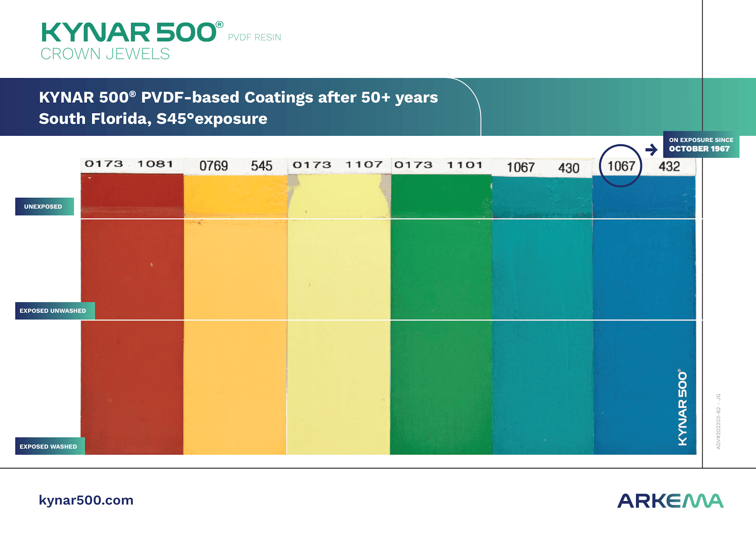Viewport: 756px width, 535px height.
Task: Select the pale yellow 0173 1107 swatch
Action: [339, 314]
